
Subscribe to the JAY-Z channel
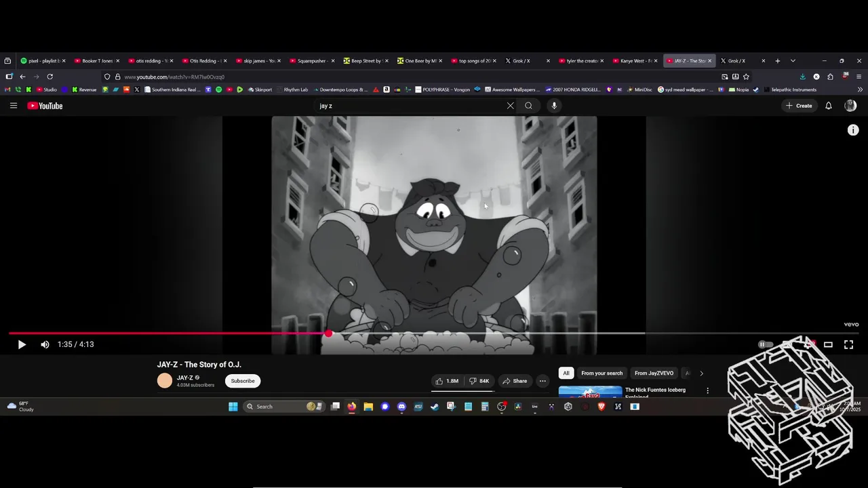tap(243, 381)
